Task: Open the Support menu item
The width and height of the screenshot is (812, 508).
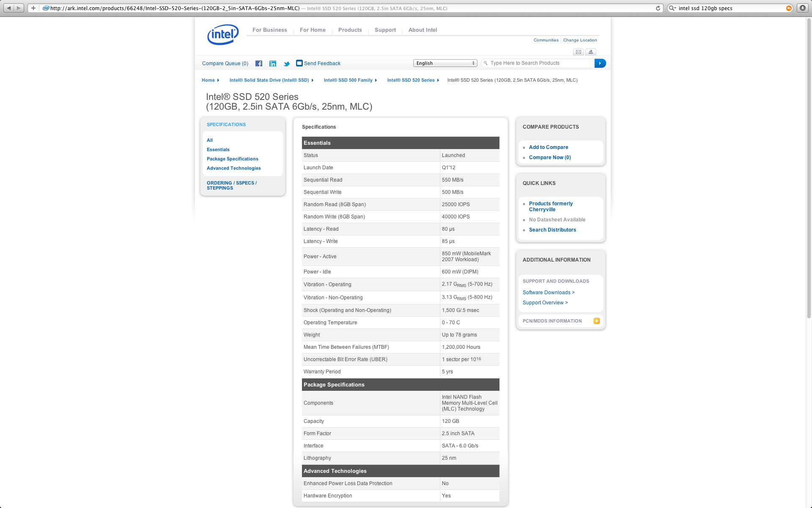Action: click(385, 30)
